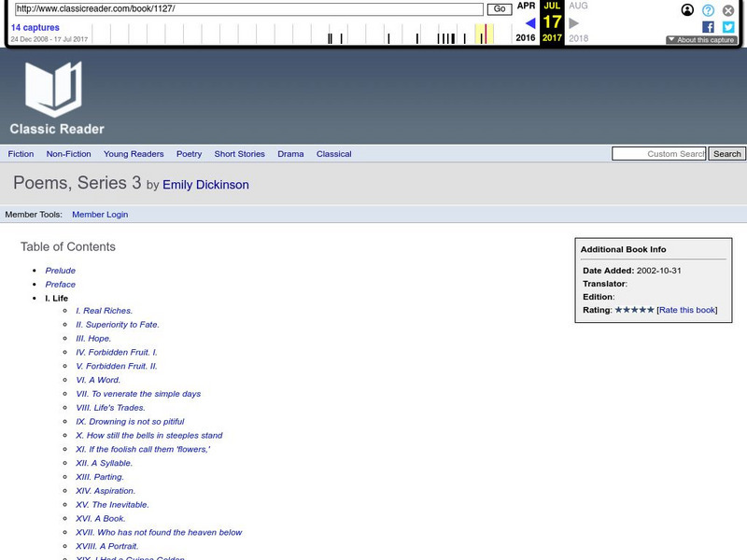747x560 pixels.
Task: Click the Rate this book link
Action: pyautogui.click(x=687, y=310)
